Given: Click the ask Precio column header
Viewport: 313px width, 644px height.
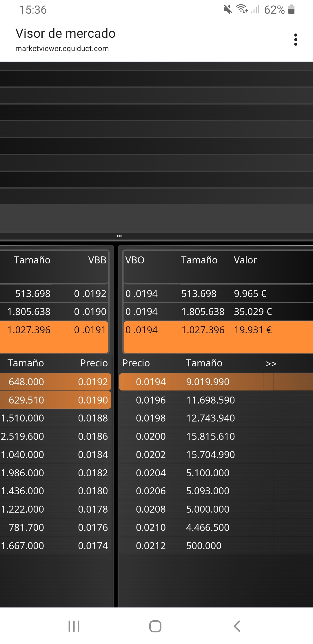Looking at the screenshot, I should click(136, 363).
